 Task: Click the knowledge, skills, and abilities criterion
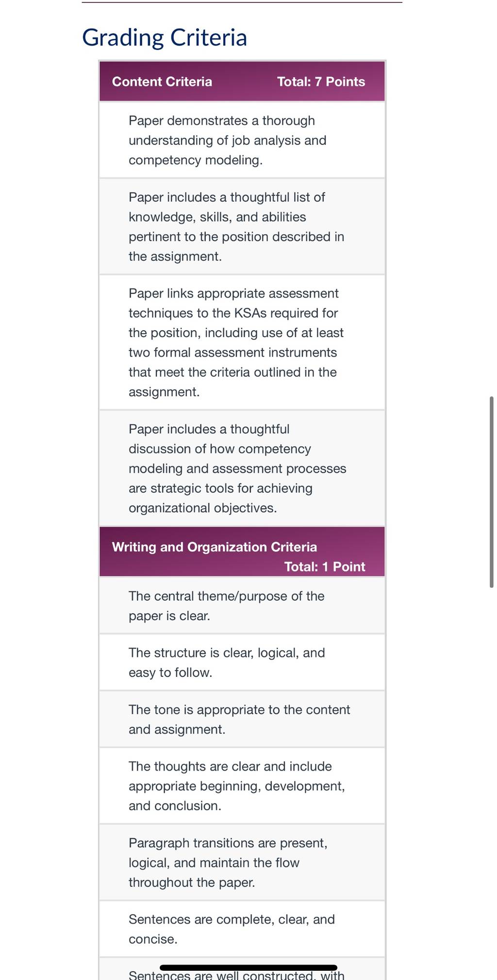click(242, 226)
